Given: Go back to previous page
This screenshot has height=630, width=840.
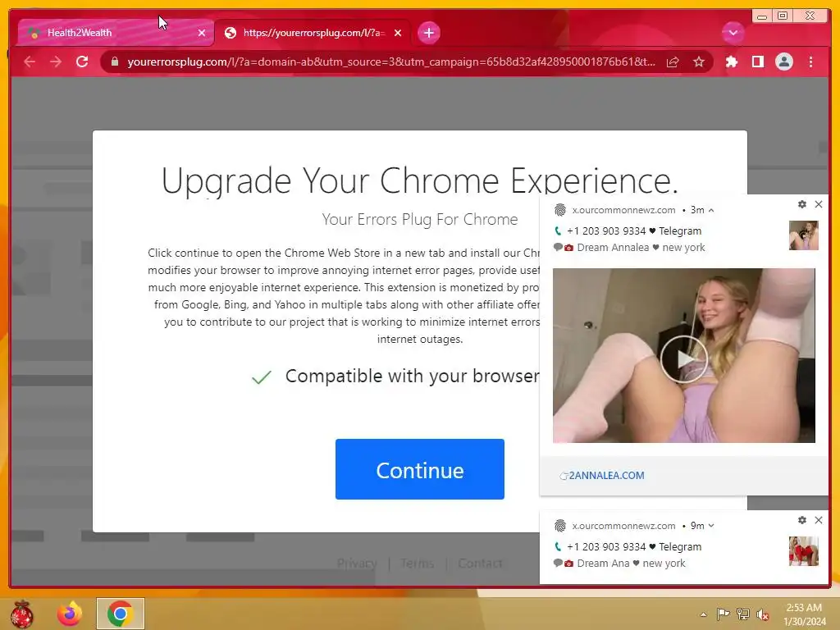Looking at the screenshot, I should pyautogui.click(x=30, y=62).
